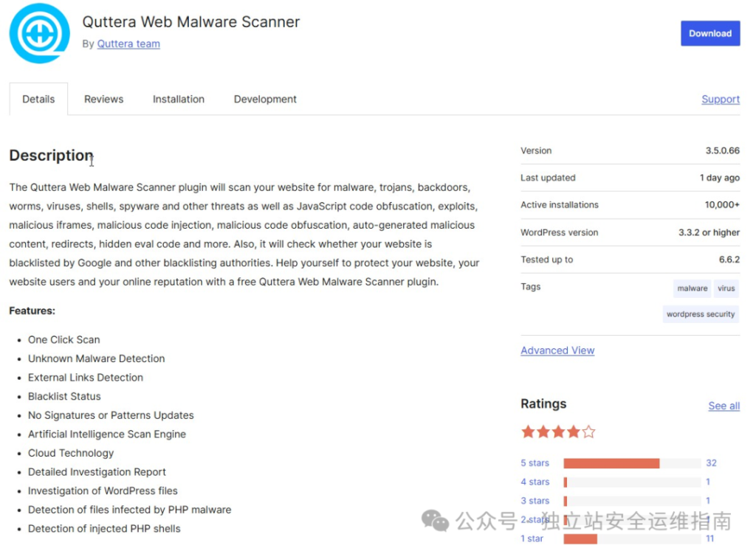This screenshot has height=551, width=756.
Task: Open the Support link
Action: pos(721,100)
